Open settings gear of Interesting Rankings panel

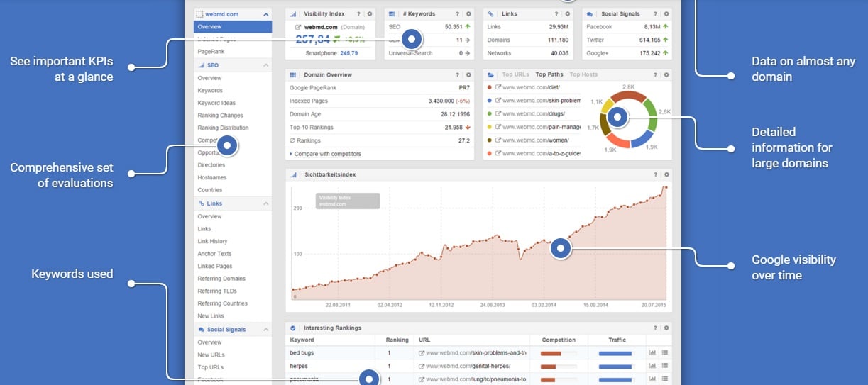point(666,328)
